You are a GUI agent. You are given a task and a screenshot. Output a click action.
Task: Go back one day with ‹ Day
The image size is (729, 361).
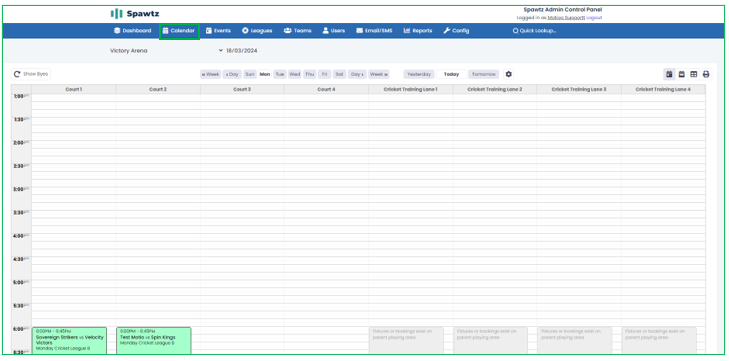(232, 74)
